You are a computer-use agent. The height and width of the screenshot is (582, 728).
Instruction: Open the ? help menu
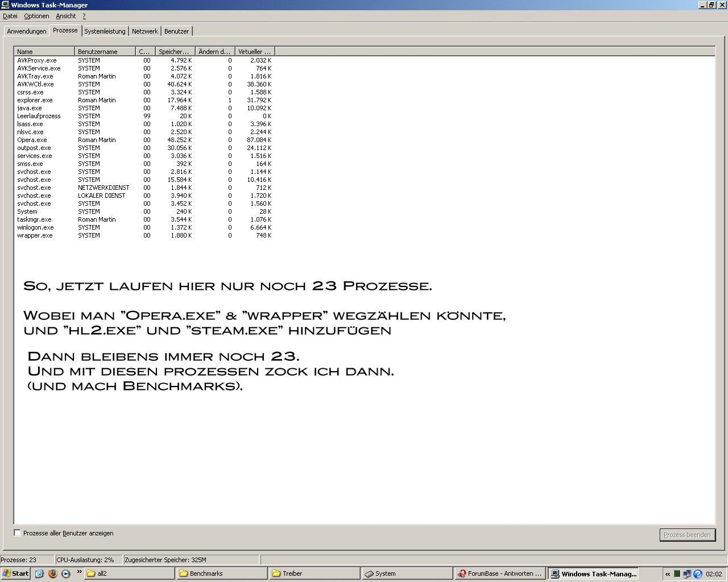[84, 16]
